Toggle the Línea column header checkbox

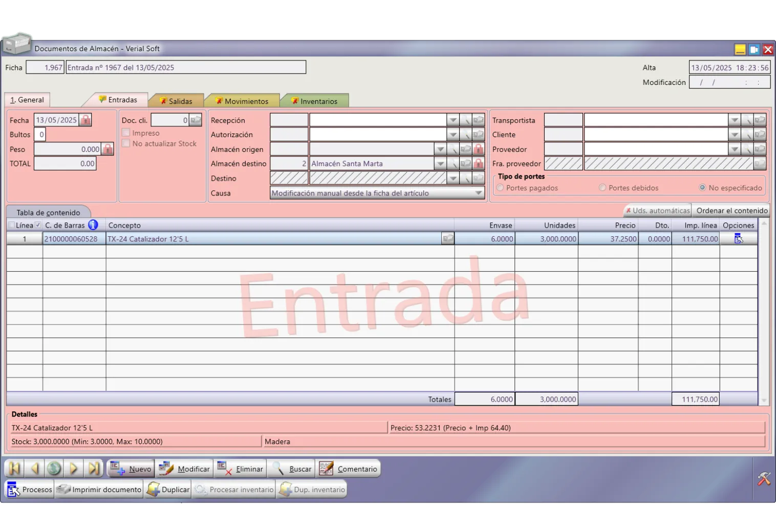point(11,225)
